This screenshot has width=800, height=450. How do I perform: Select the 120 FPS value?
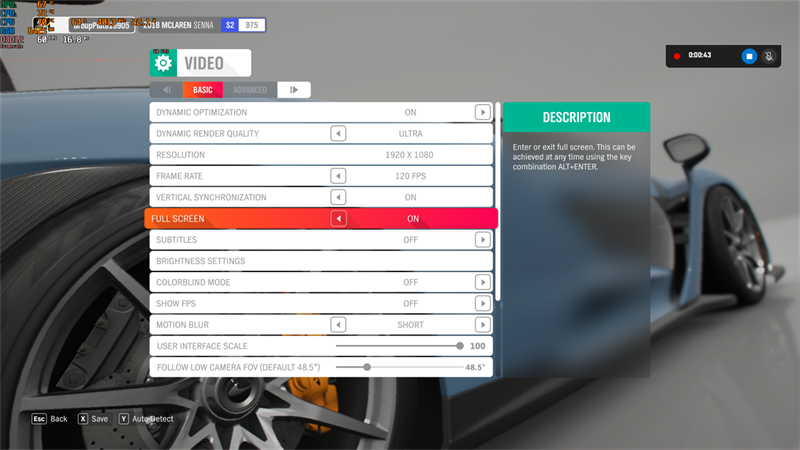click(410, 176)
